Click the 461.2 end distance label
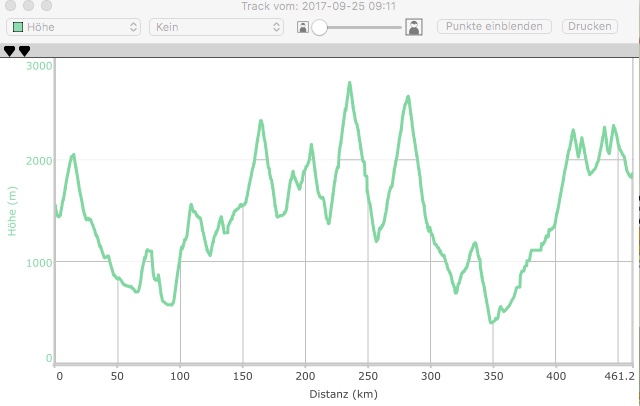The width and height of the screenshot is (640, 406). pos(619,378)
